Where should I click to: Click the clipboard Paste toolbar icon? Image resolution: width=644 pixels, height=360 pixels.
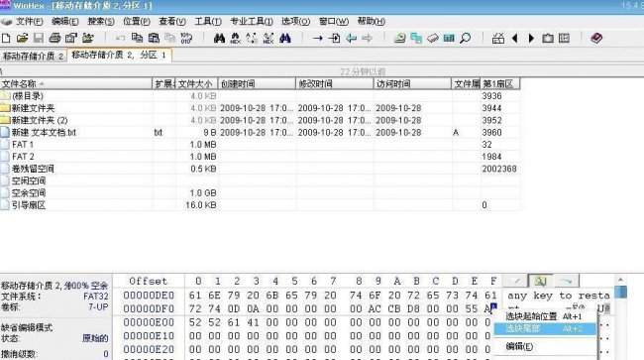click(x=154, y=39)
